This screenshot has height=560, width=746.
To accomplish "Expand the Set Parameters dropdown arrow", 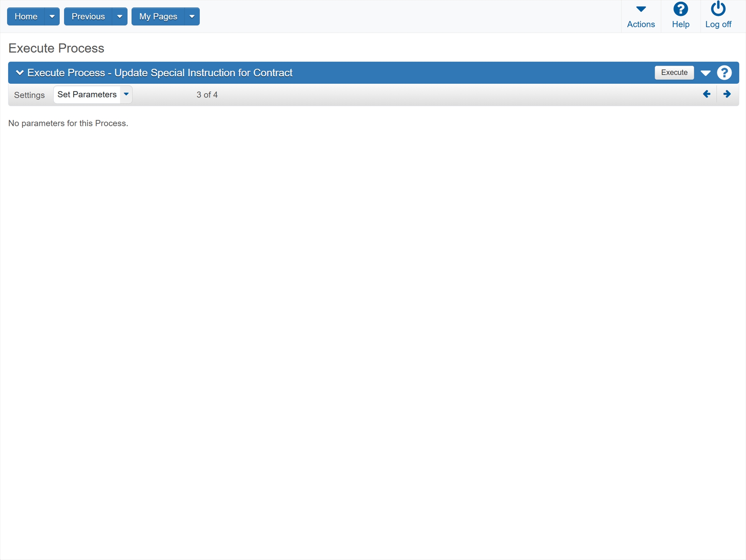I will click(x=126, y=94).
